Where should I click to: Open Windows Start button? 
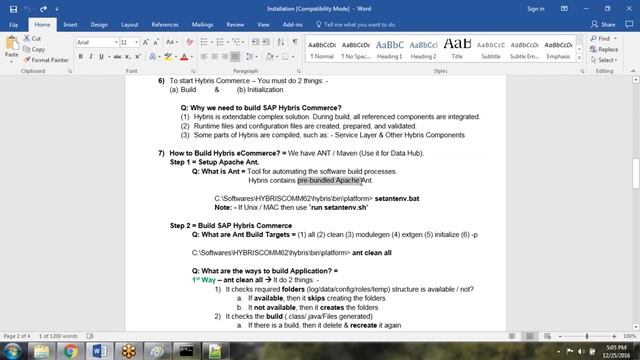pyautogui.click(x=12, y=351)
